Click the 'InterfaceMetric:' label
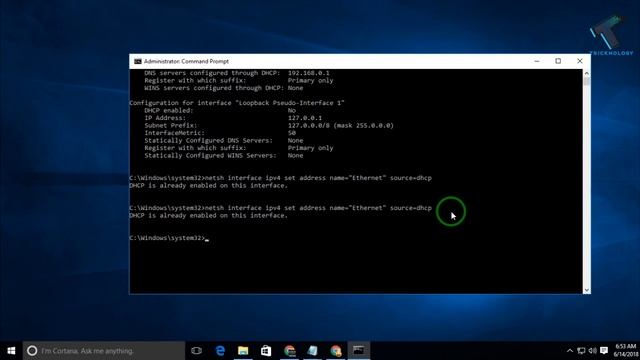This screenshot has height=360, width=640. pos(174,133)
